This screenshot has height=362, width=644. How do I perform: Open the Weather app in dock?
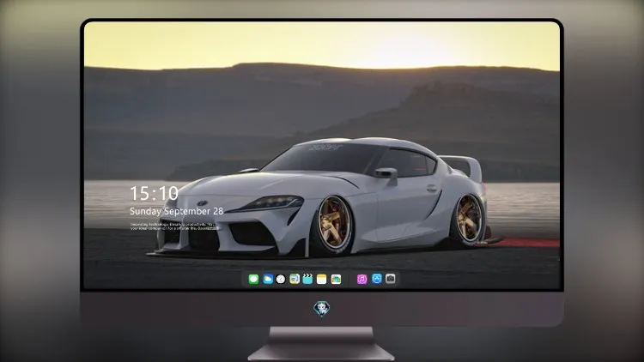[x=268, y=279]
